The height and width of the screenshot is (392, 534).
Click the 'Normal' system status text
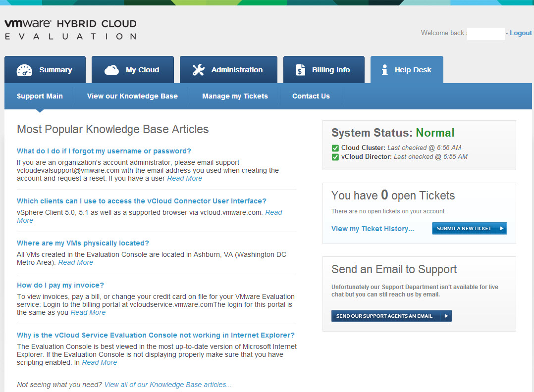click(435, 133)
